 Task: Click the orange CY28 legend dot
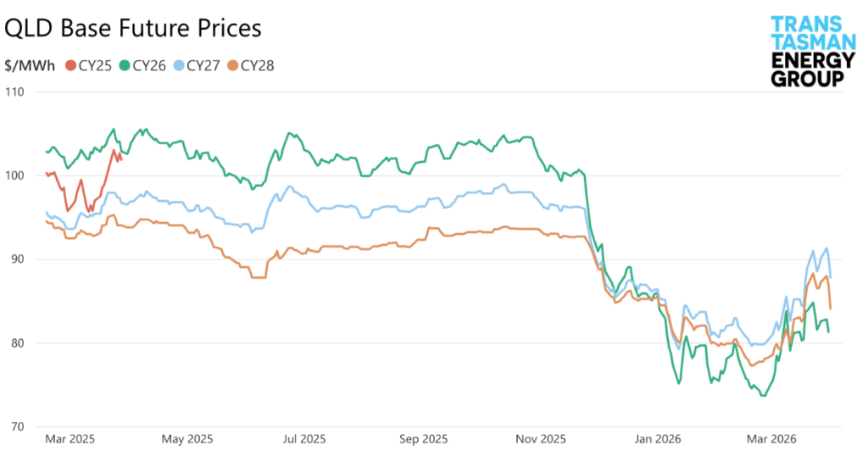pos(233,65)
